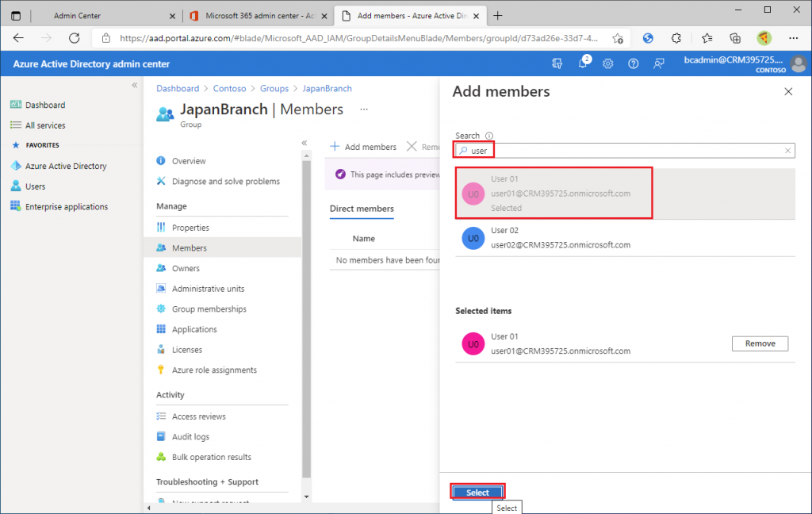812x514 pixels.
Task: Open Audit logs item
Action: (190, 437)
